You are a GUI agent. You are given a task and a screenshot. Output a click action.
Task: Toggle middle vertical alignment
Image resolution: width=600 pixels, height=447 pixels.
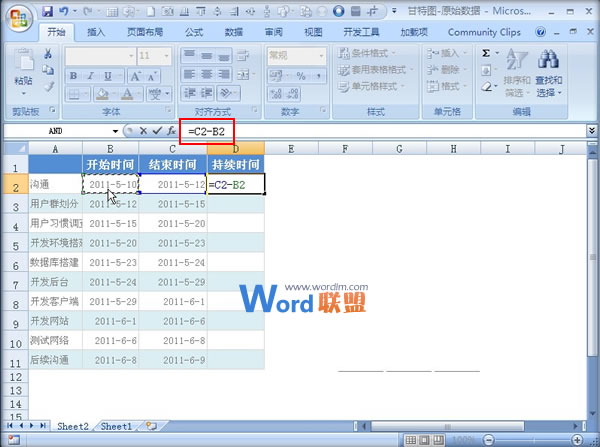207,55
